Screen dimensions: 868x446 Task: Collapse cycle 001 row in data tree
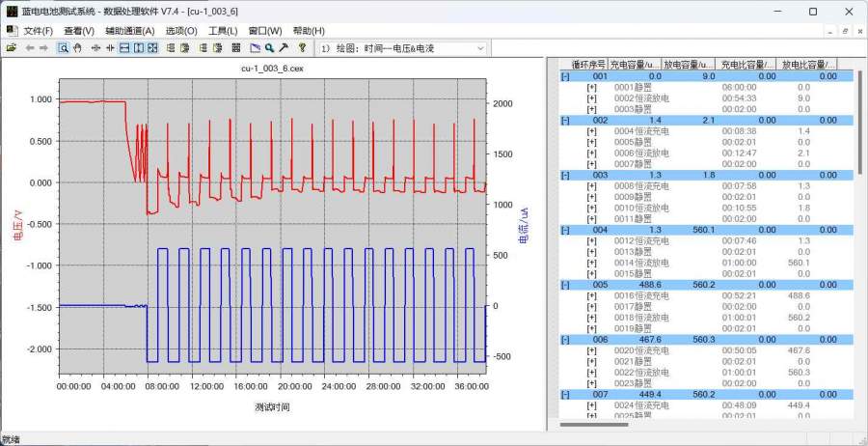click(x=565, y=75)
